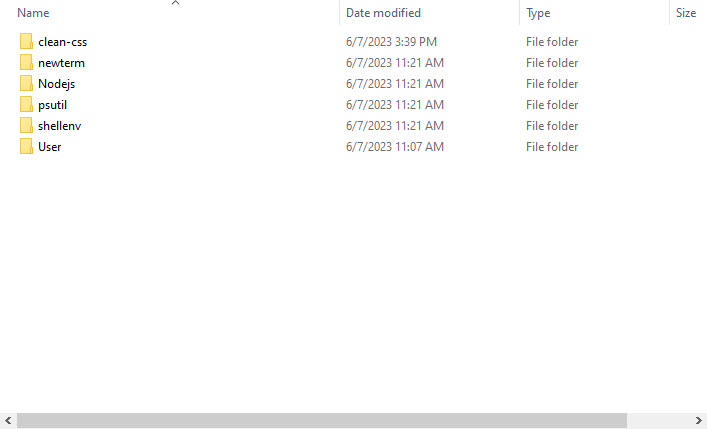Click File folder type in User row
This screenshot has width=707, height=429.
(552, 147)
